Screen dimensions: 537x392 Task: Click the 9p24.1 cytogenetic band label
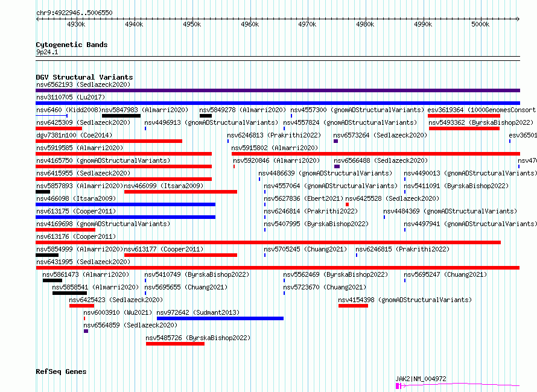(47, 52)
